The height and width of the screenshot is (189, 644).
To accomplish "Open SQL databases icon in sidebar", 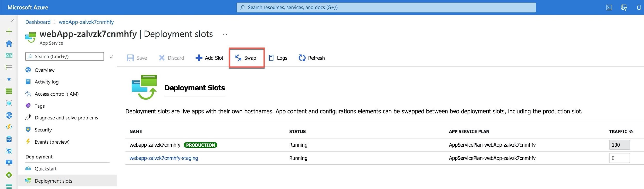I will [9, 139].
